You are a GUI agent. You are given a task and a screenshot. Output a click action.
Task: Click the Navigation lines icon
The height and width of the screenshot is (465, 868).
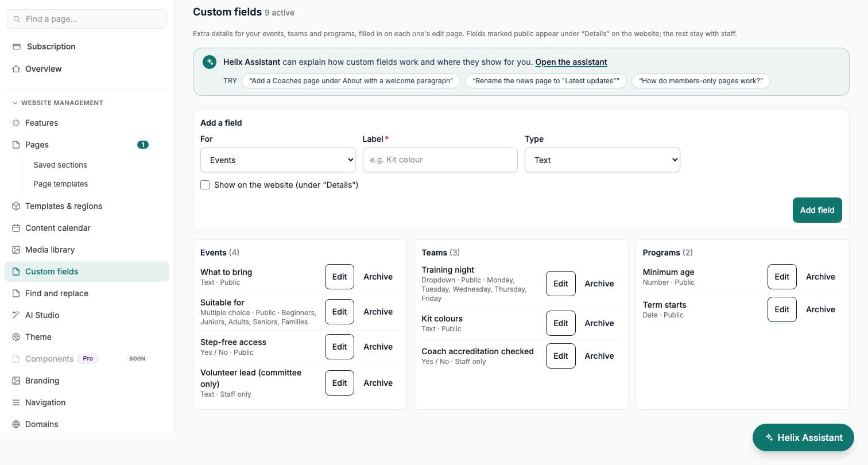(x=16, y=402)
